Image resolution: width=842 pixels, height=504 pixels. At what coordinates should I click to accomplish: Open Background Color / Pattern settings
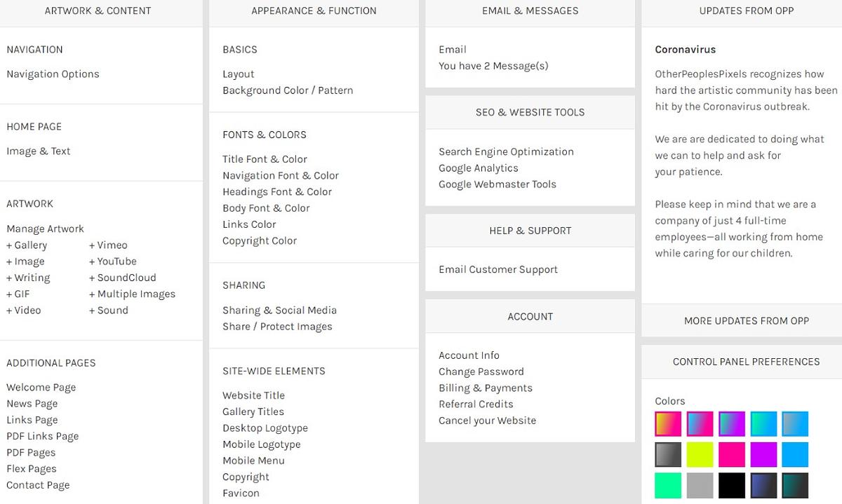point(288,90)
